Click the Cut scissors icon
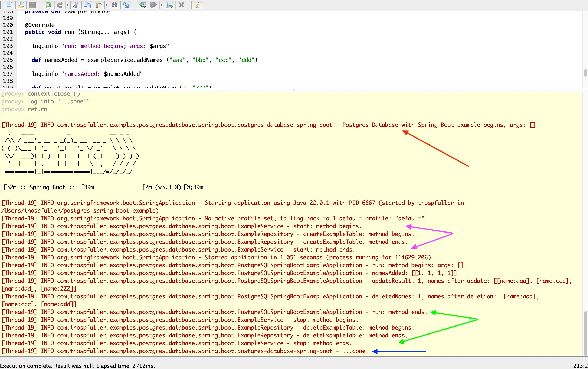The width and height of the screenshot is (588, 369). point(76,5)
